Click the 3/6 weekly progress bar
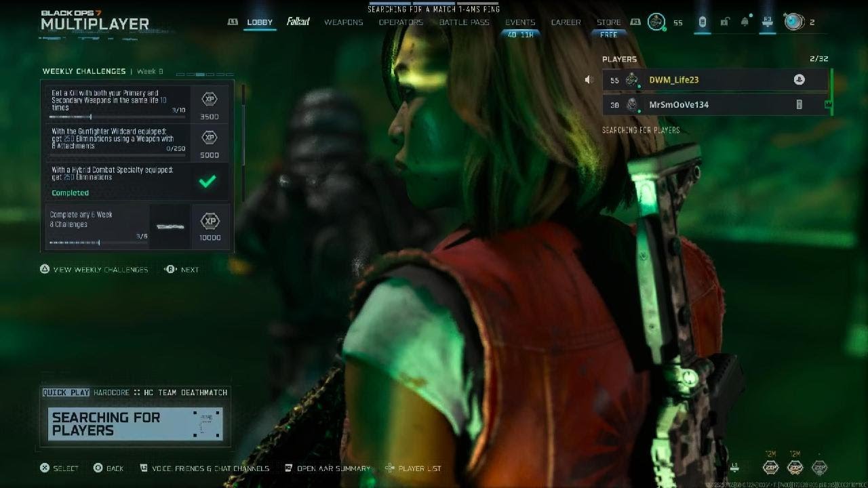 coord(99,242)
